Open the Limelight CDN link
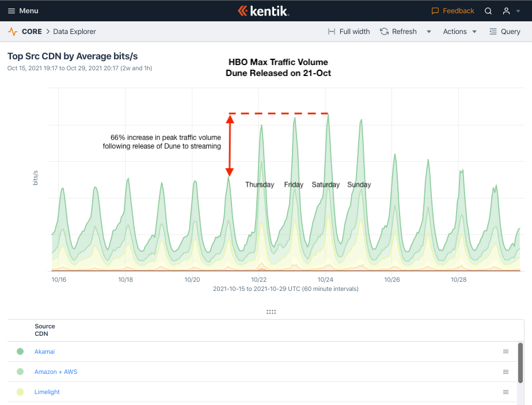 click(x=47, y=392)
